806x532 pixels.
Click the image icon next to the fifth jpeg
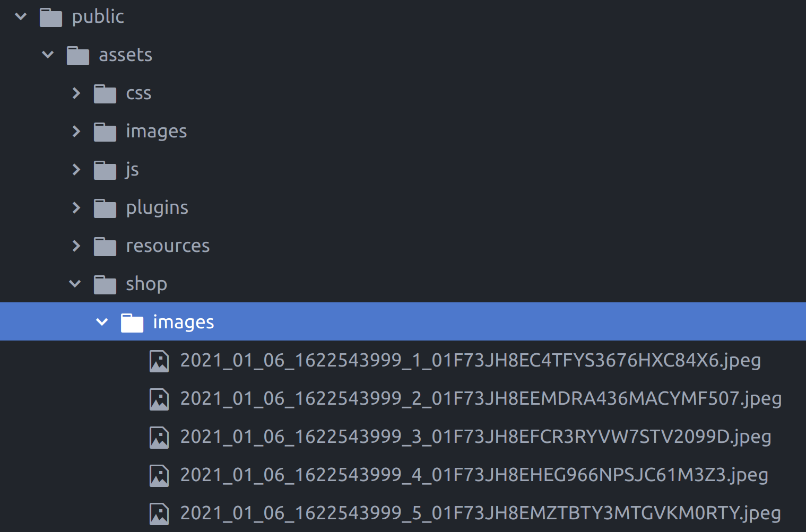159,513
